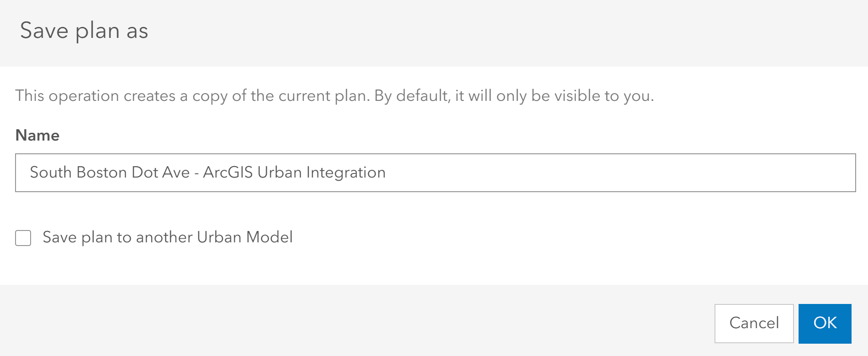Focus the Name input to edit the plan title

[x=434, y=173]
